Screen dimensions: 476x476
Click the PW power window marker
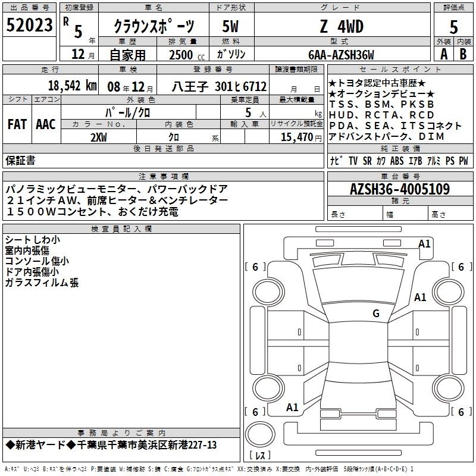(463, 161)
